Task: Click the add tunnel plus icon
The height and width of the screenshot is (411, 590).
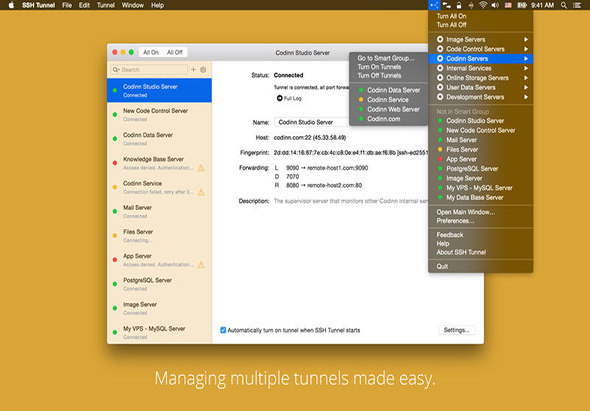Action: point(193,70)
